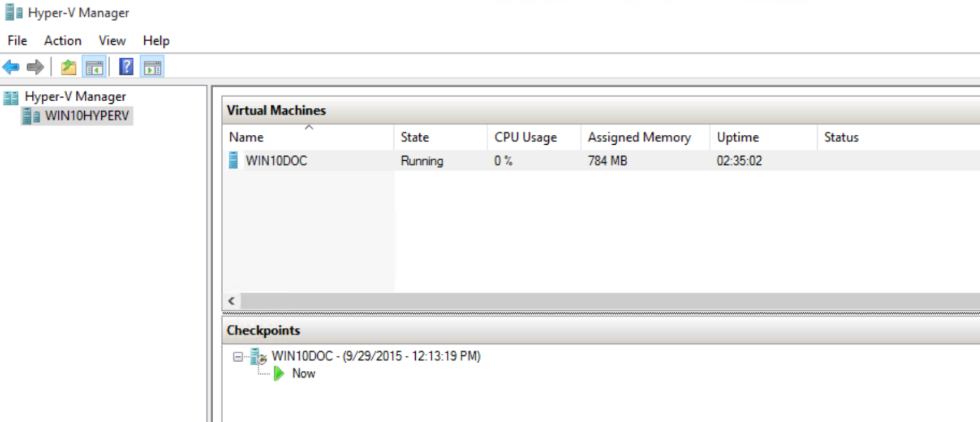The height and width of the screenshot is (422, 980).
Task: Select the Now checkpoint entry
Action: 303,373
